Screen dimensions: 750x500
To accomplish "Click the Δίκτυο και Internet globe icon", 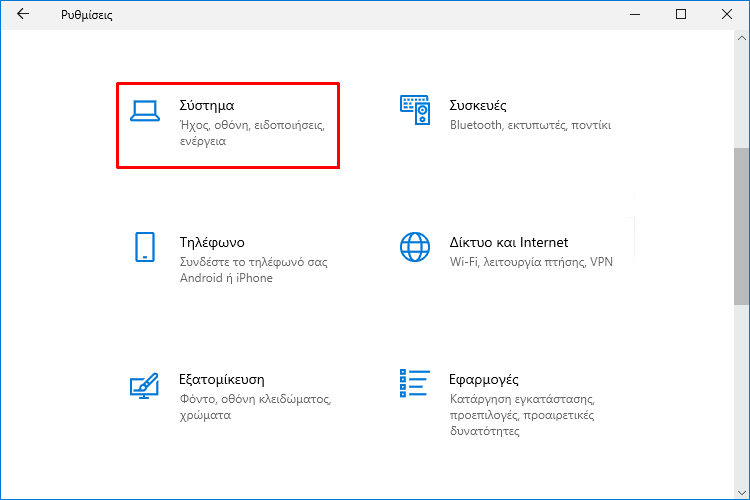I will 415,247.
